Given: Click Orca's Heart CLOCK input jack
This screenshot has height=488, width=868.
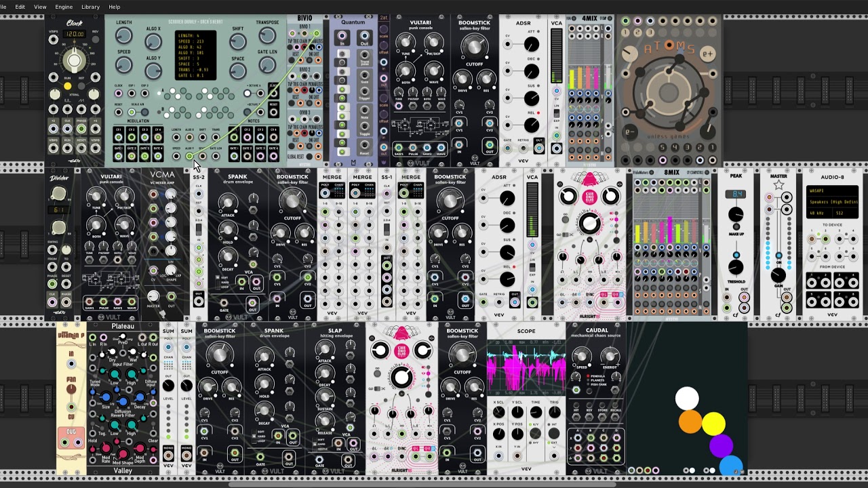Looking at the screenshot, I should pyautogui.click(x=118, y=94).
